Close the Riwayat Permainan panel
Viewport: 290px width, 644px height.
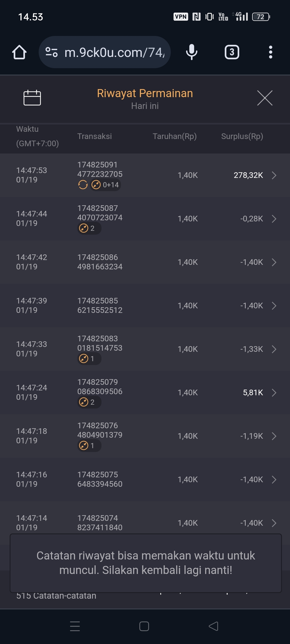pyautogui.click(x=265, y=98)
